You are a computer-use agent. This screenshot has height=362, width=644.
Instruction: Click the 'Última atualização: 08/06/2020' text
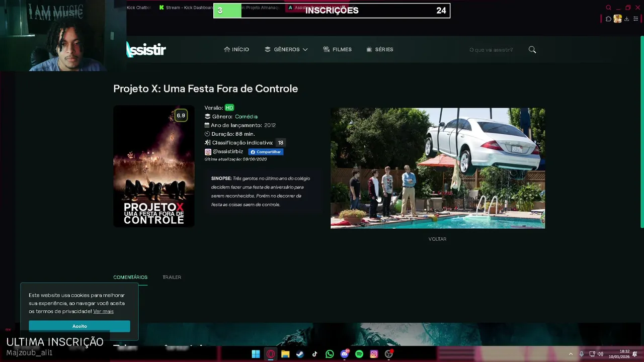(x=235, y=159)
